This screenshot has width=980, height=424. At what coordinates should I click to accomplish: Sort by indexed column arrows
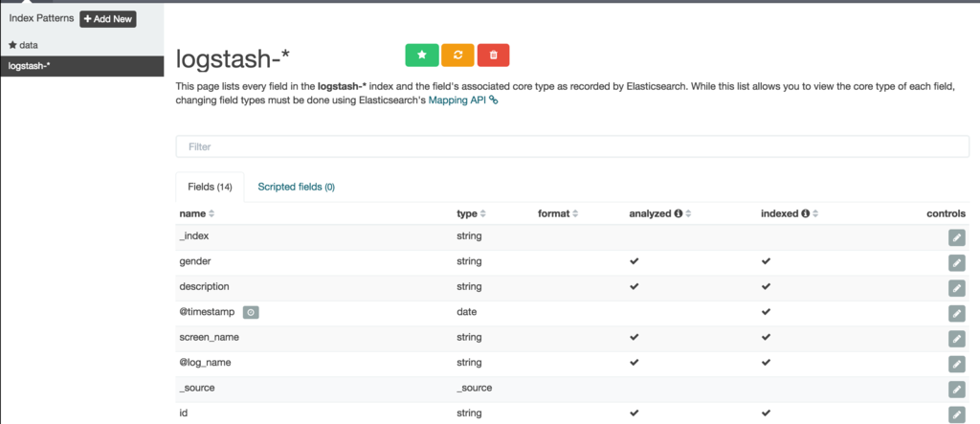click(x=815, y=213)
